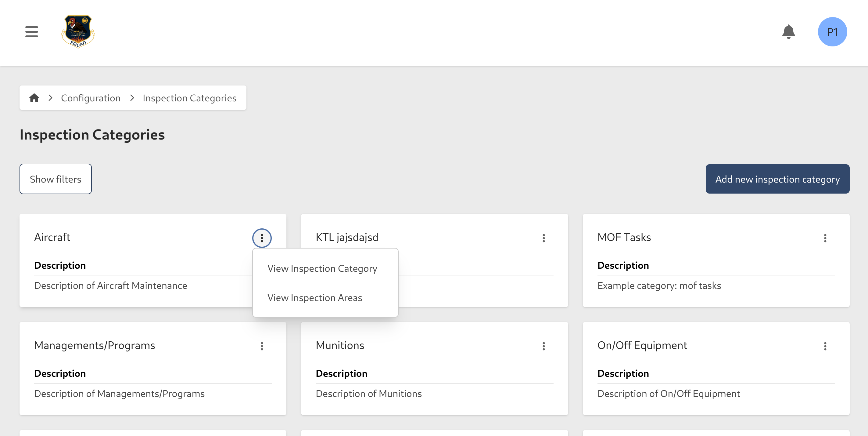Select View Inspection Areas from the menu

pyautogui.click(x=315, y=297)
